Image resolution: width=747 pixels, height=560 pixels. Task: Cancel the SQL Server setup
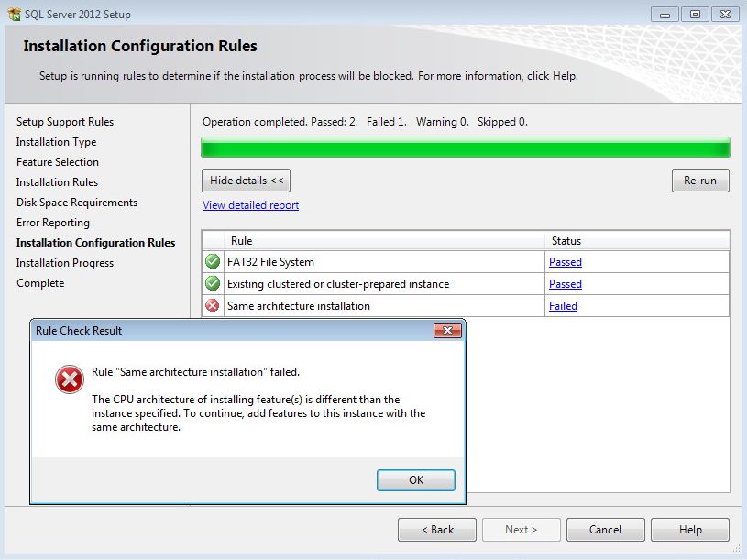click(606, 530)
